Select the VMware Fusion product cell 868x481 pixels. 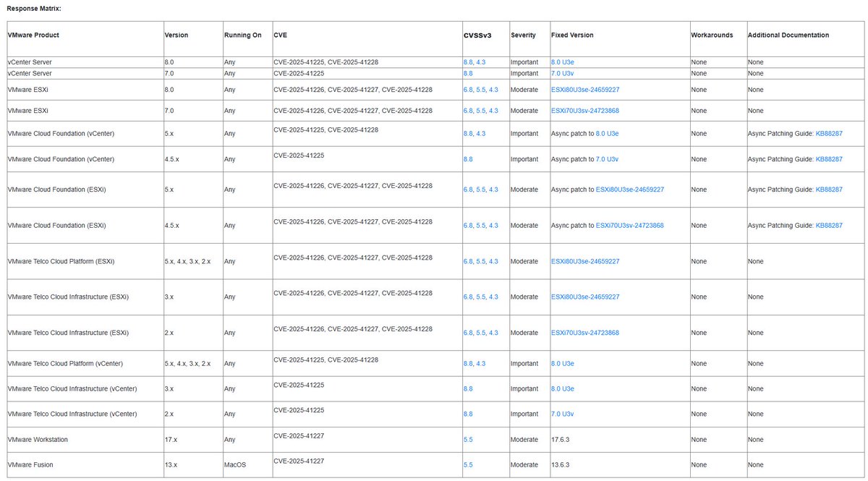coord(85,465)
